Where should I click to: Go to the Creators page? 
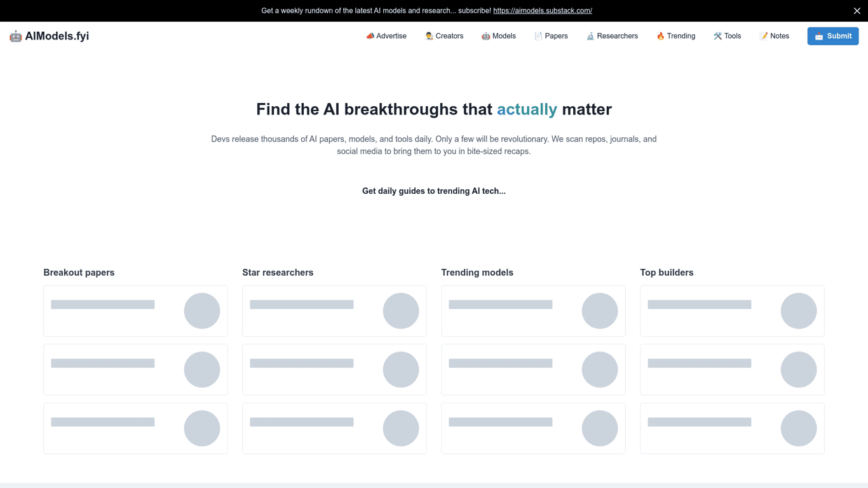pos(444,36)
